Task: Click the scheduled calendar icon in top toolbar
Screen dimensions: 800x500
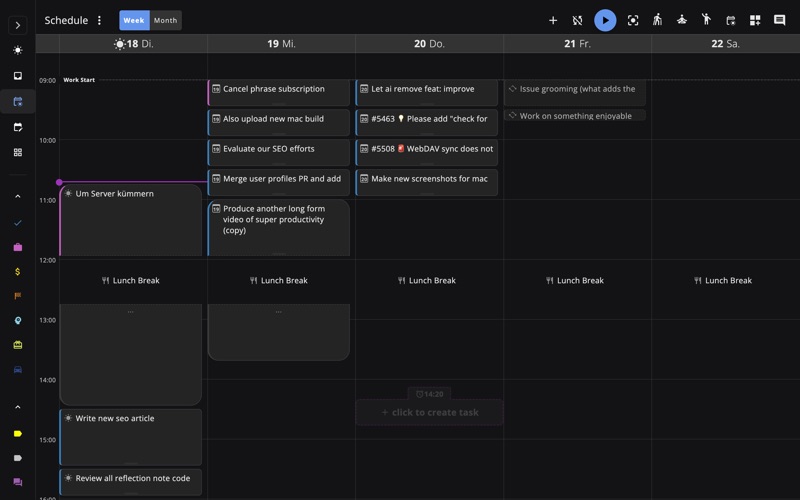Action: click(731, 20)
